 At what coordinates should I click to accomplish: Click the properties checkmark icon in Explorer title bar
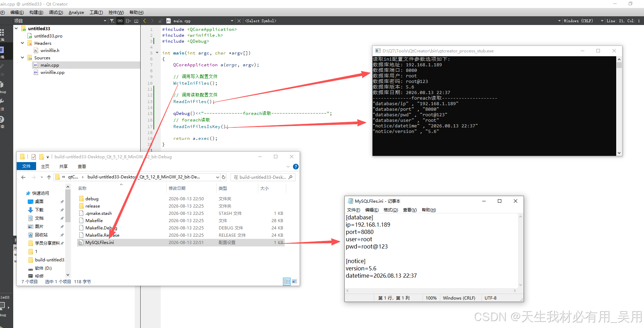click(34, 157)
